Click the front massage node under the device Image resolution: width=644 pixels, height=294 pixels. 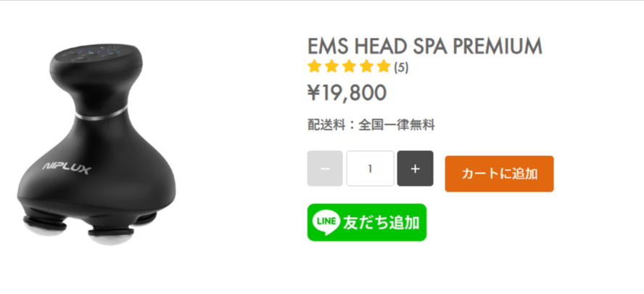(x=111, y=237)
